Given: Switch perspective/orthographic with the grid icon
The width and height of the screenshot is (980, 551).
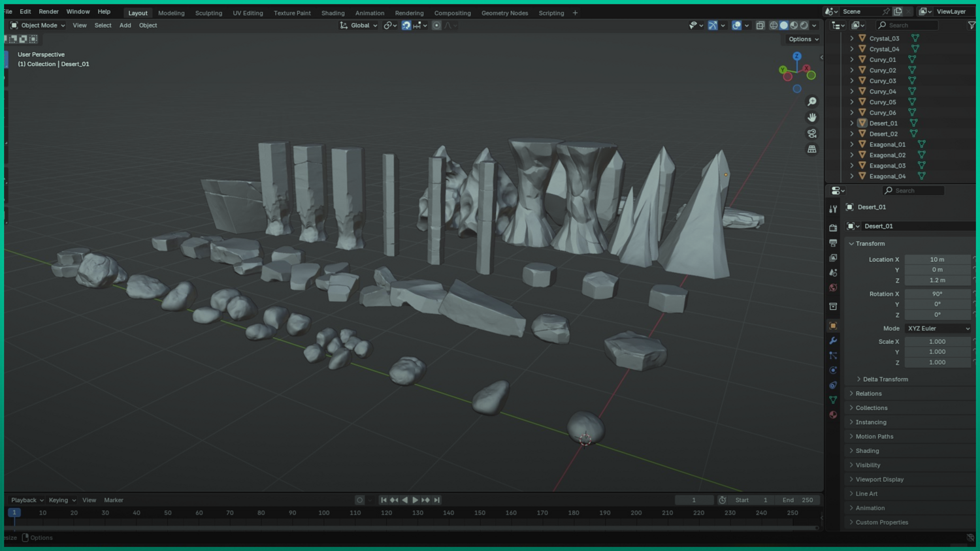Looking at the screenshot, I should click(x=812, y=150).
